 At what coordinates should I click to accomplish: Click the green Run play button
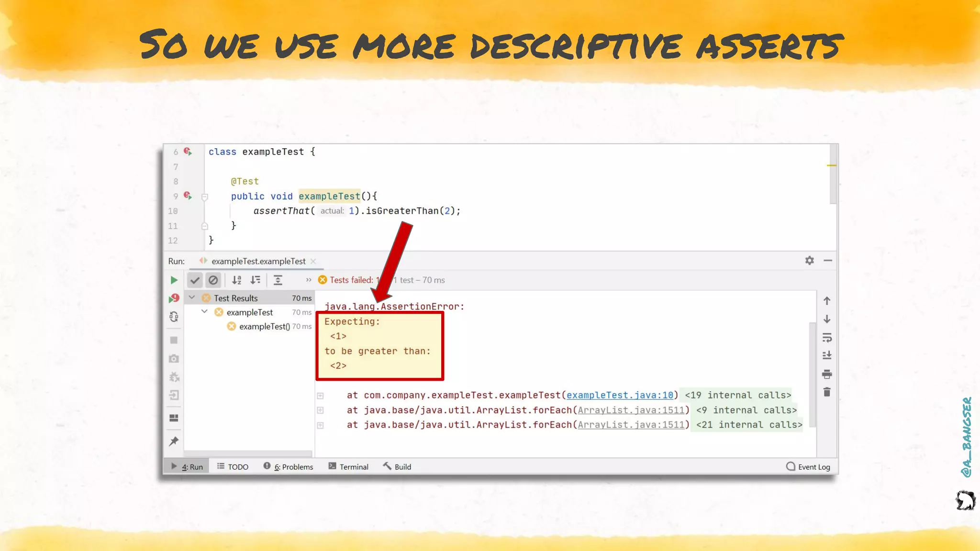tap(174, 280)
